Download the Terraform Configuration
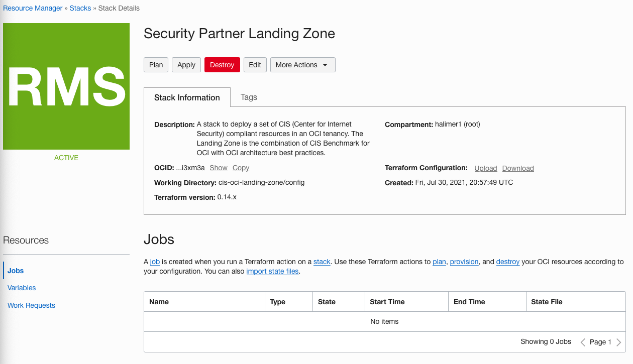 coord(518,168)
